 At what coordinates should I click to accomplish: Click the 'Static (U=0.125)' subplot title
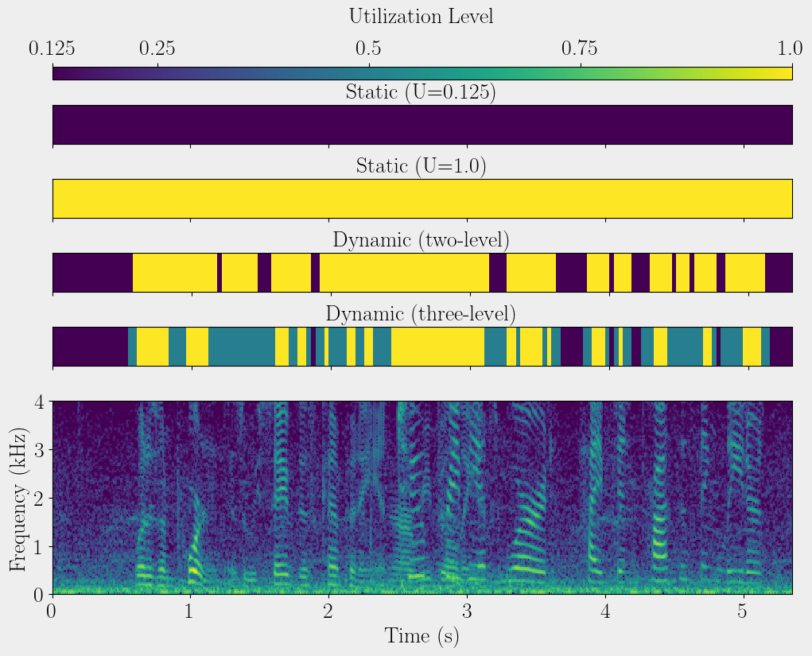(421, 92)
